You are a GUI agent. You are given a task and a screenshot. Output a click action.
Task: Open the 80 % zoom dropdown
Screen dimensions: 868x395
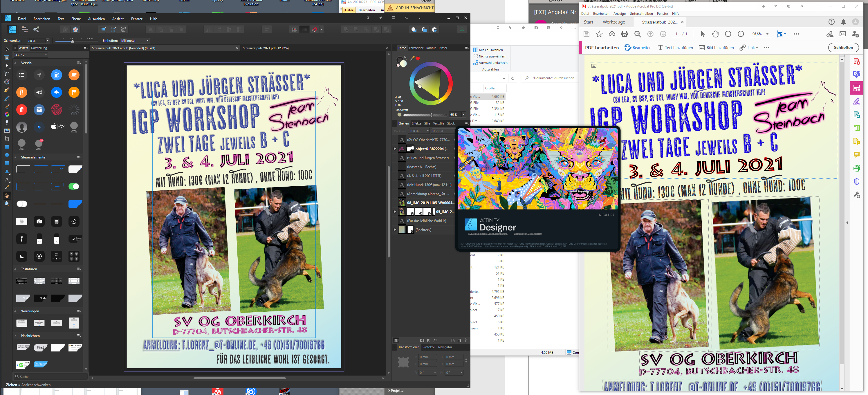pos(48,40)
